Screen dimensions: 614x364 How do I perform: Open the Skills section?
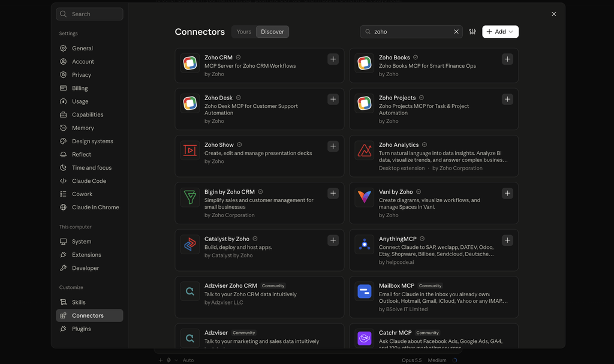[x=89, y=302]
